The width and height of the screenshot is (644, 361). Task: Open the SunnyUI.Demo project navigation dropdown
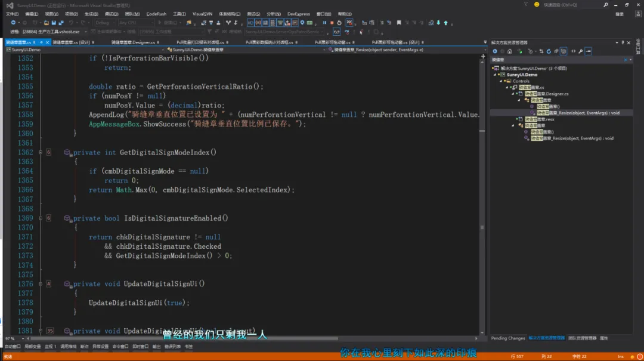click(x=85, y=50)
